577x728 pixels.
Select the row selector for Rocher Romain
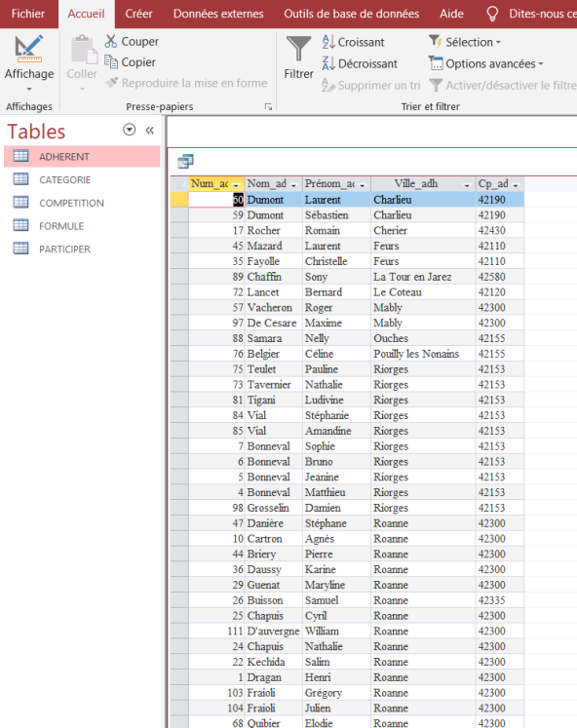[179, 230]
